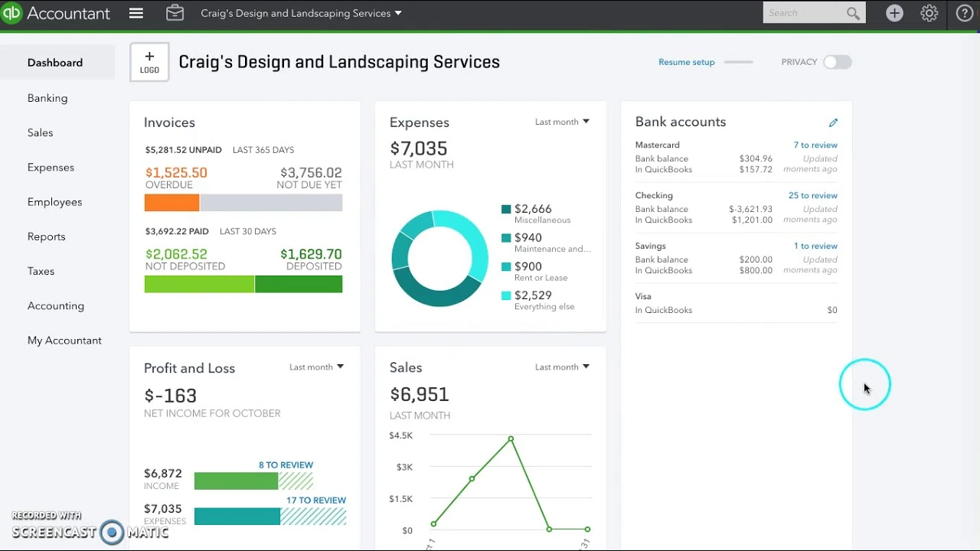Open 17 to review expenses link
Viewport: 980px width, 551px height.
tap(316, 500)
